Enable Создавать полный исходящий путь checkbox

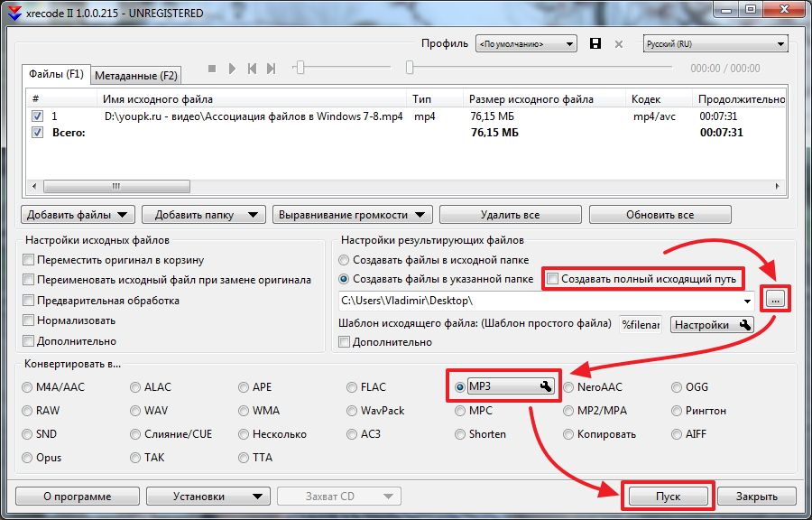click(552, 279)
